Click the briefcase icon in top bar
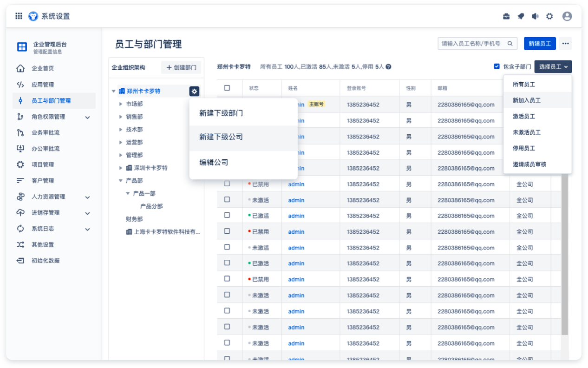This screenshot has width=588, height=368. (x=506, y=16)
